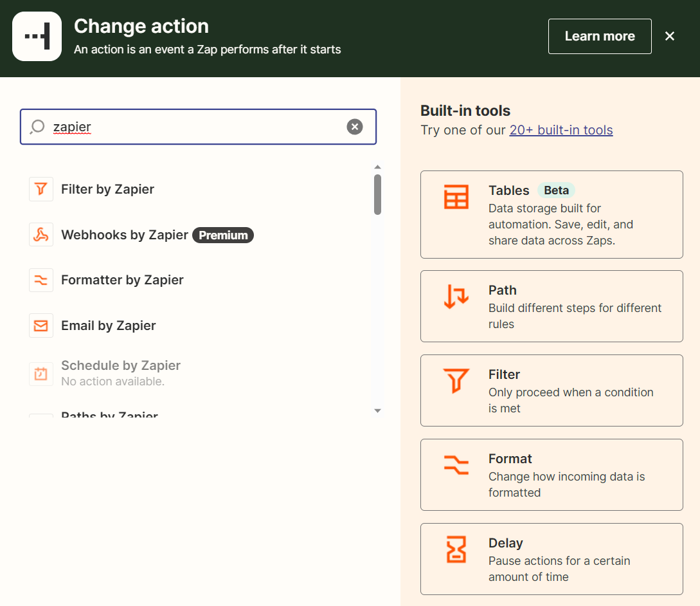The image size is (700, 606).
Task: Select Email by Zapier from results
Action: (x=108, y=326)
